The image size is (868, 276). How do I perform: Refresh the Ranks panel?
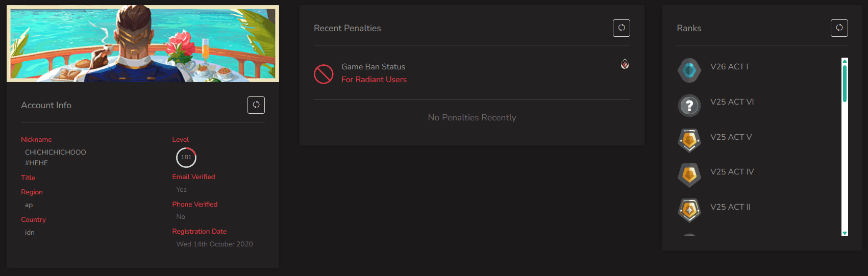(839, 28)
